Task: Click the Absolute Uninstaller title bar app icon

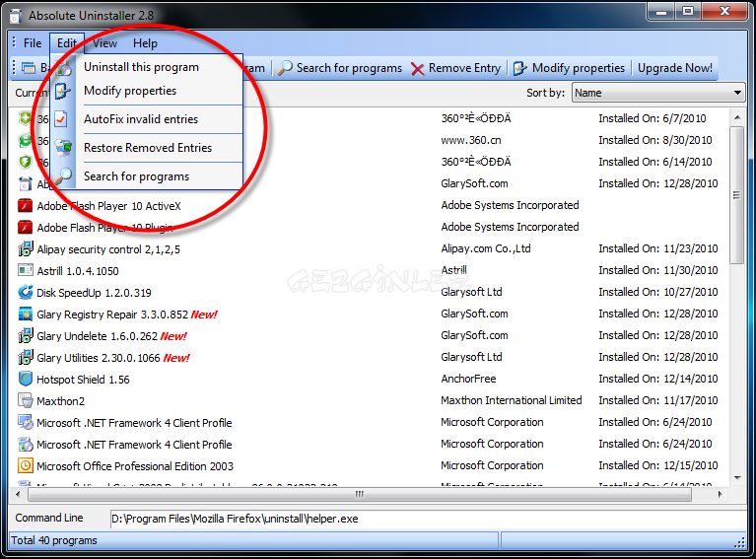Action: [x=16, y=16]
